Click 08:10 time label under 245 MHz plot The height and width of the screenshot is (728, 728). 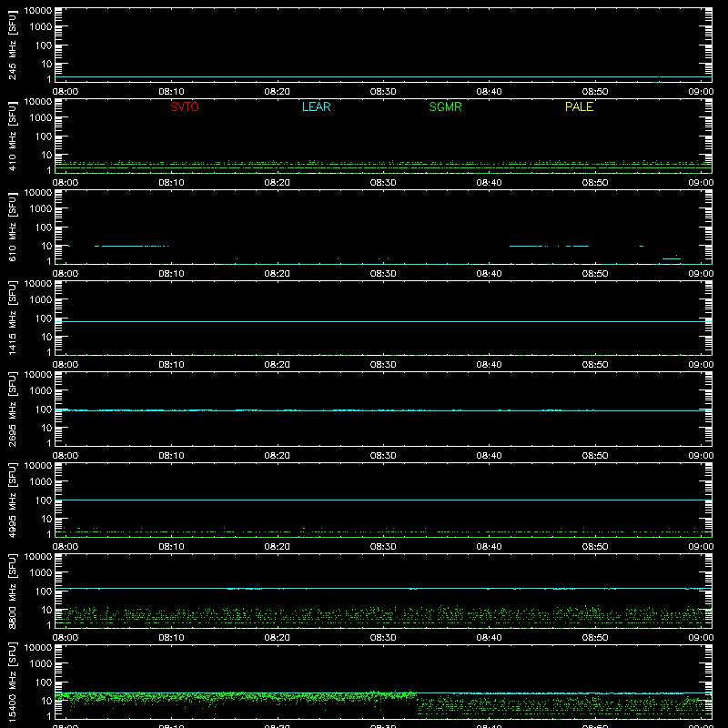click(x=171, y=92)
